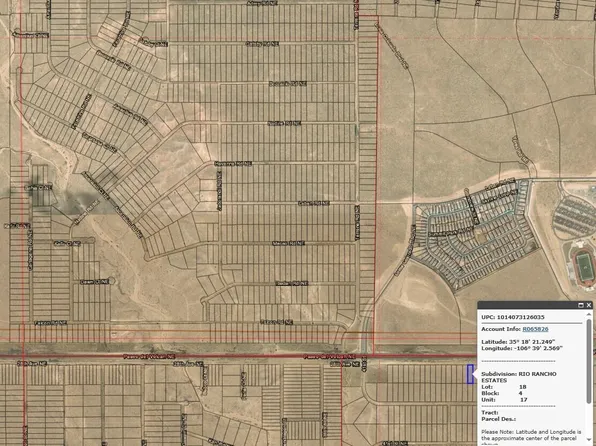596x446 pixels.
Task: Click the white pointer arrow beside the popup
Action: pyautogui.click(x=475, y=376)
